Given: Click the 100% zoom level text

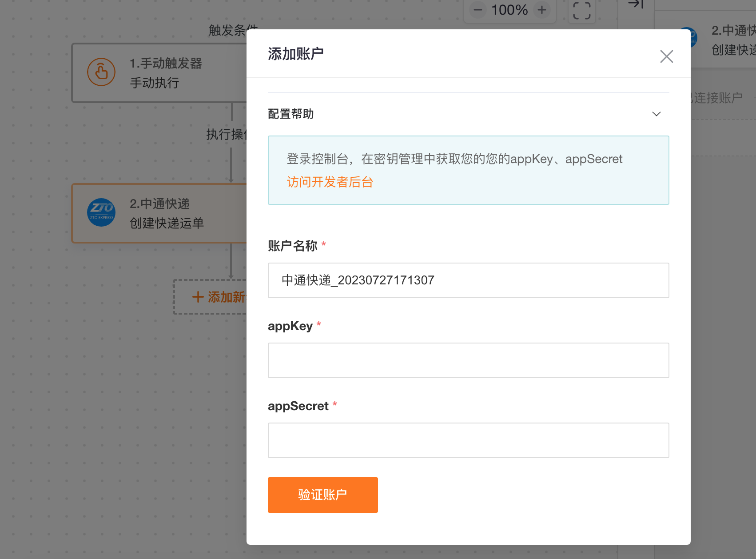Looking at the screenshot, I should point(509,10).
